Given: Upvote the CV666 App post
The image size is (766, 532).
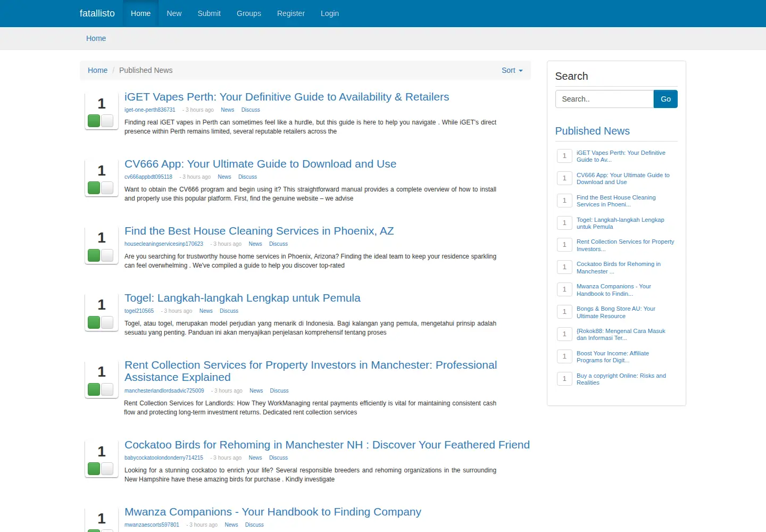Looking at the screenshot, I should (x=94, y=188).
